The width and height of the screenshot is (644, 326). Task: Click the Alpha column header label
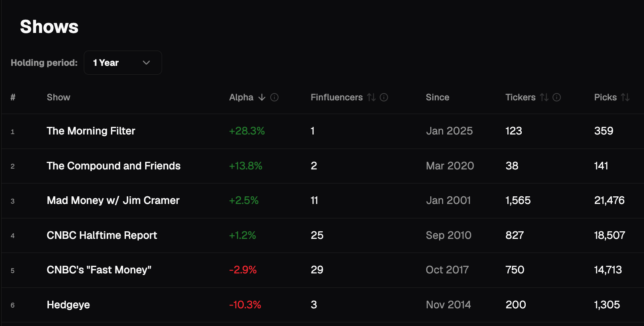pyautogui.click(x=241, y=97)
